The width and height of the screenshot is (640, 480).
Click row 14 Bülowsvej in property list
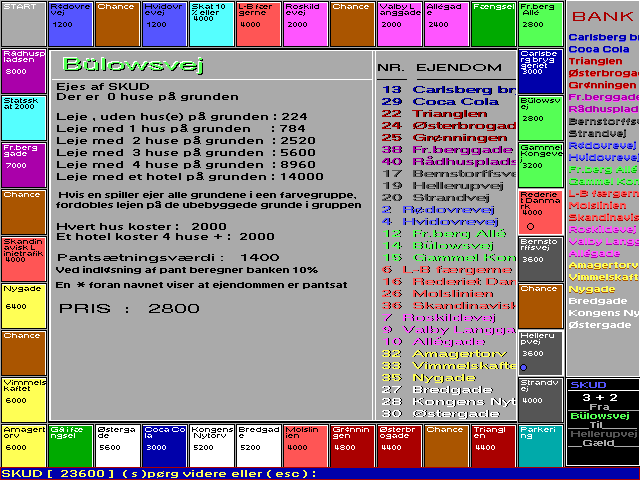coord(438,246)
